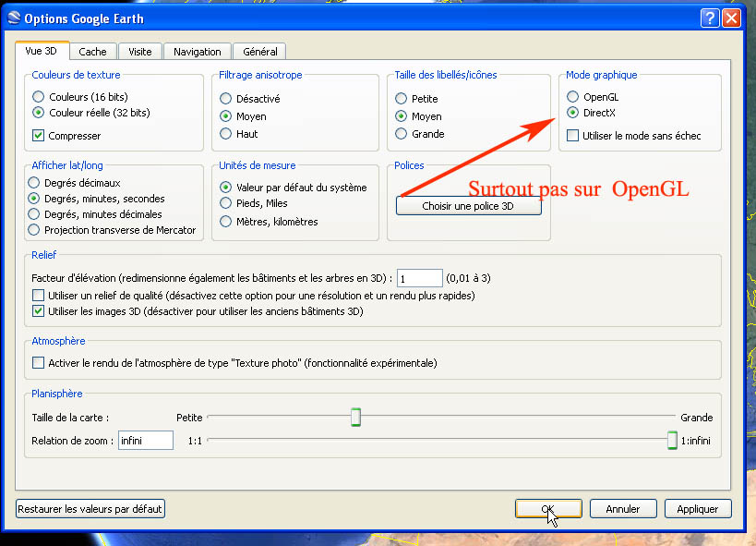756x546 pixels.
Task: Enable Utiliser le mode sans échec
Action: (573, 136)
